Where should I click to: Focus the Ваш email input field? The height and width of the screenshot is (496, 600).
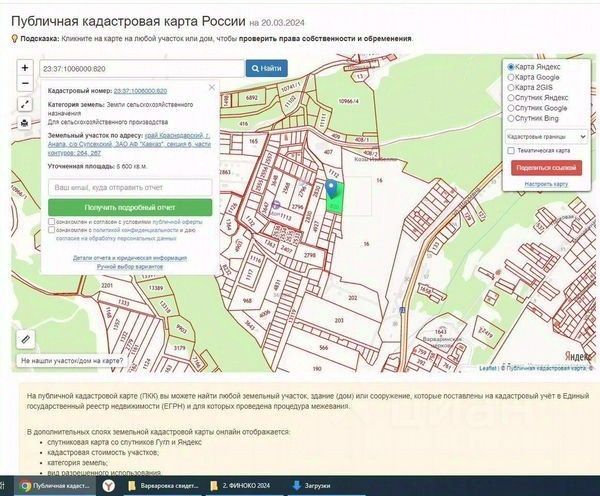(x=130, y=188)
